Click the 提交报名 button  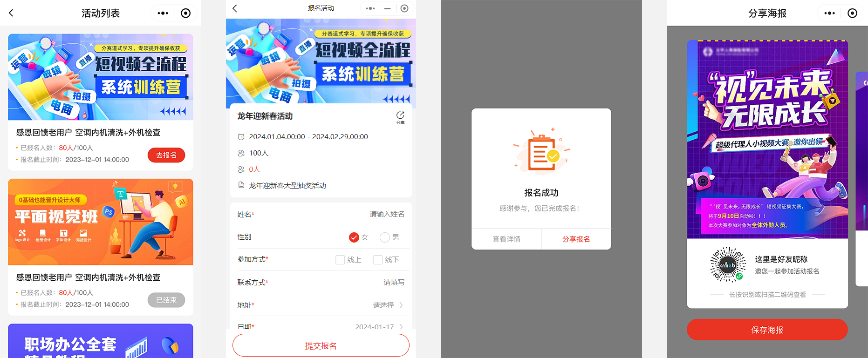[321, 346]
